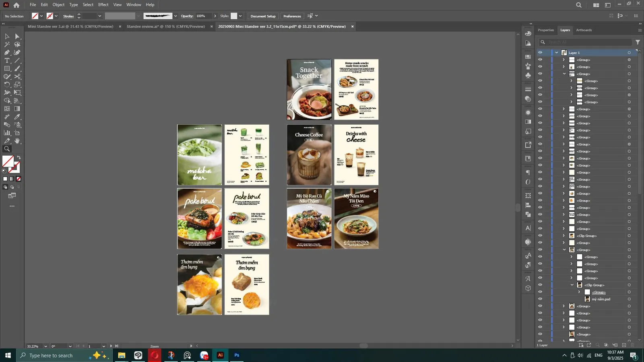Choose the Magic Wand tool
644x362 pixels.
click(7, 44)
